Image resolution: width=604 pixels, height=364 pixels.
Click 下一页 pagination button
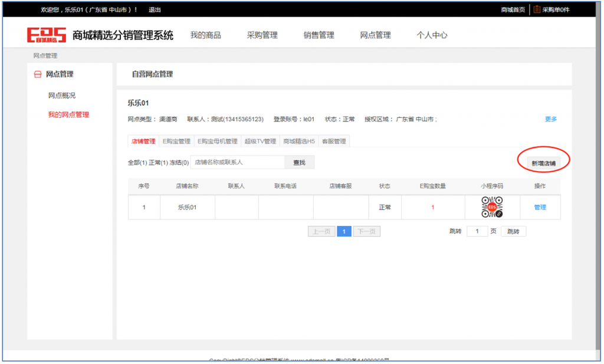pyautogui.click(x=367, y=231)
